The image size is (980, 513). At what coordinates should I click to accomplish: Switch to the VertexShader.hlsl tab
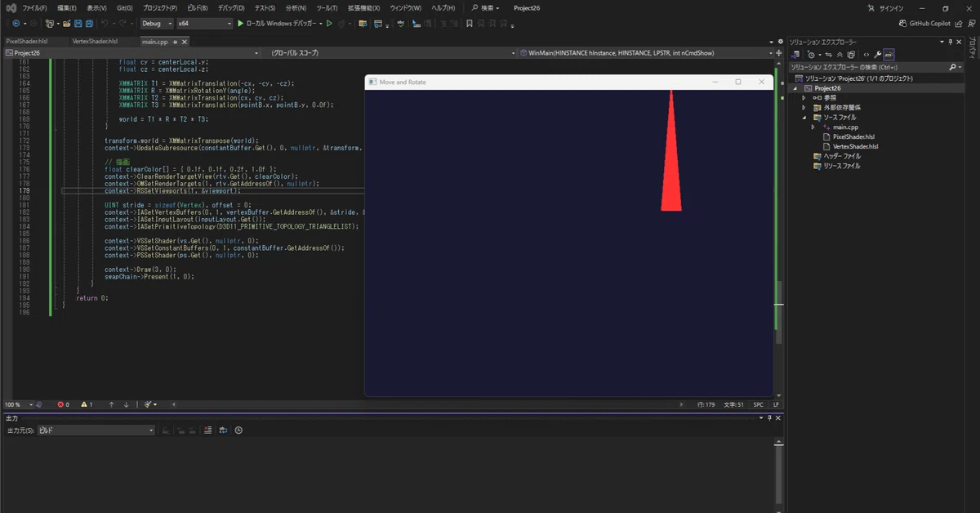[95, 41]
